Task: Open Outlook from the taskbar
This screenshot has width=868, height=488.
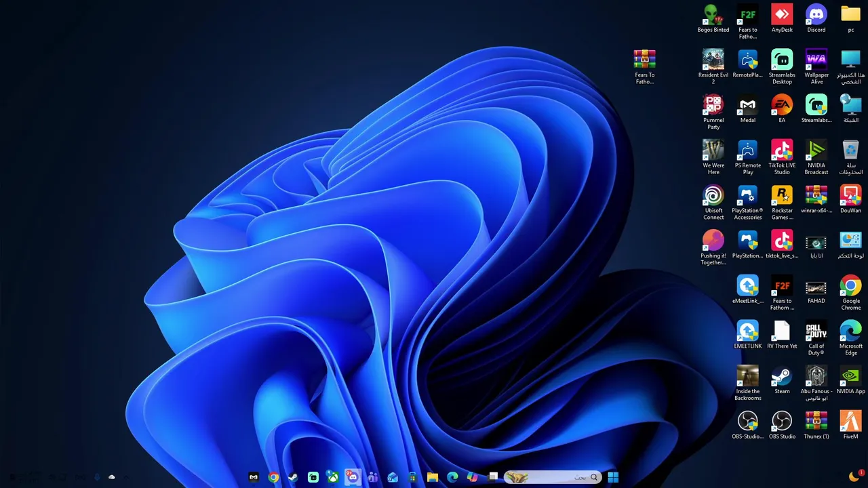Action: coord(393,477)
